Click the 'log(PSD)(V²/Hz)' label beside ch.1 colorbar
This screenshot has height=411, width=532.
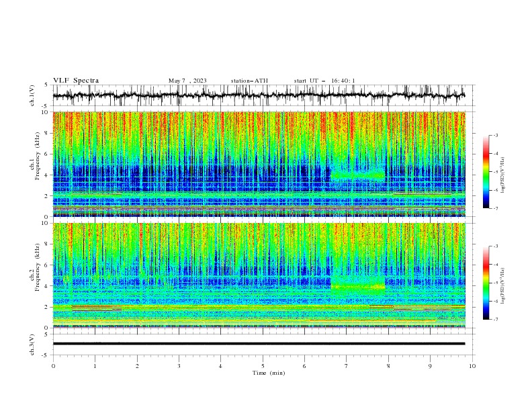pyautogui.click(x=503, y=175)
